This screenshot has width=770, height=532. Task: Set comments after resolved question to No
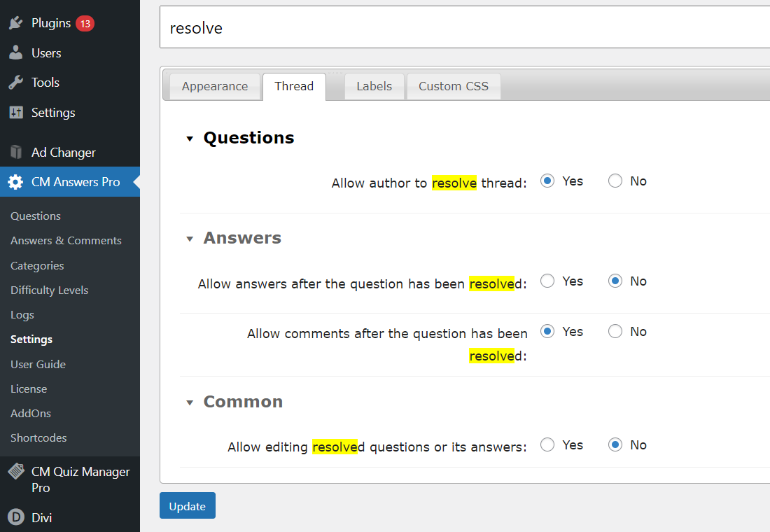point(615,332)
